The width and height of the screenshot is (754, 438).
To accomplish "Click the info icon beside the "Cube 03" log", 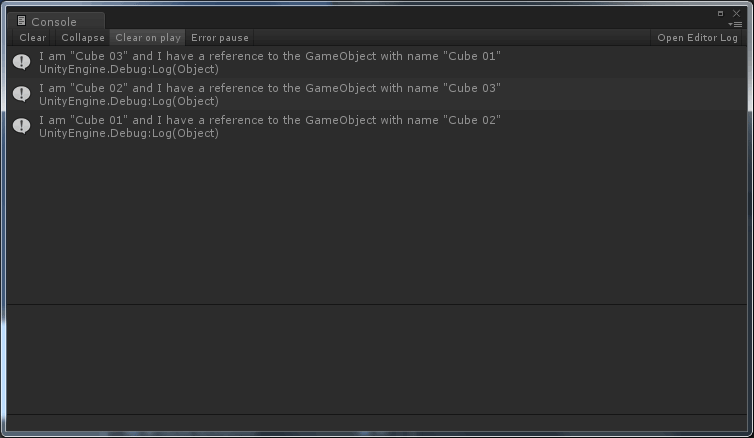I will click(x=22, y=62).
